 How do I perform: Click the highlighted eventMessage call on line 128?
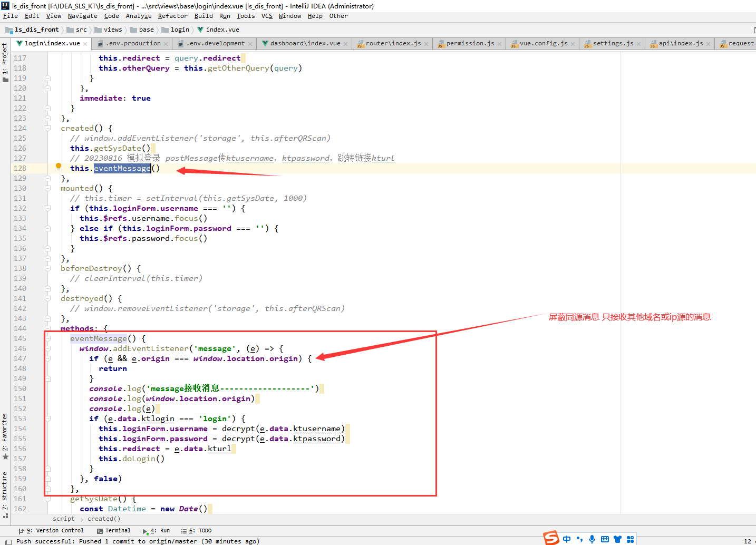(x=122, y=168)
